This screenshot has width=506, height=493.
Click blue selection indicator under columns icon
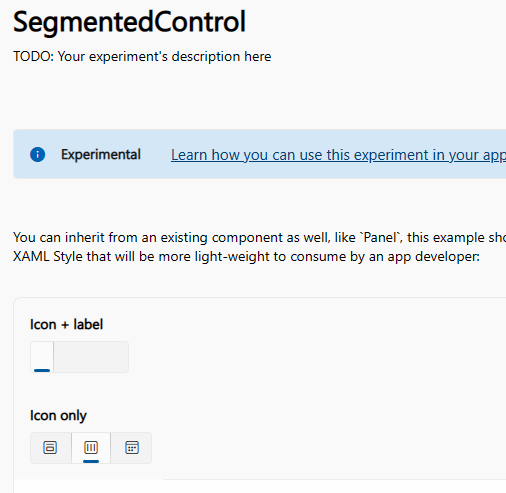tap(91, 461)
